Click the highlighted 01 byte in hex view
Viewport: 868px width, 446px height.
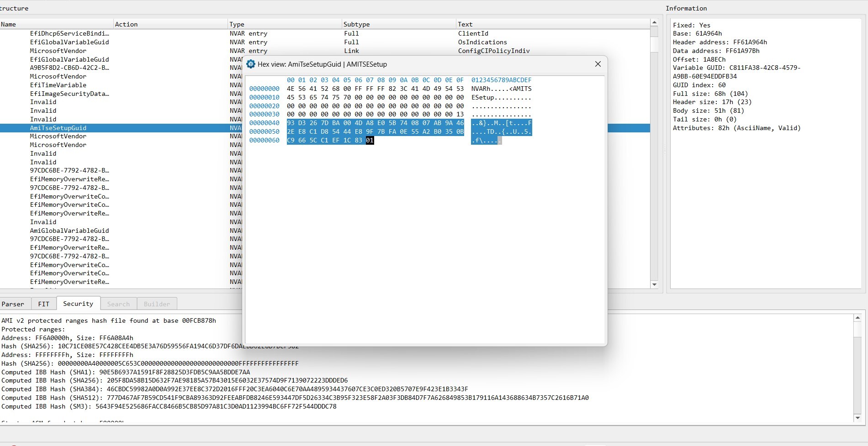pyautogui.click(x=370, y=141)
